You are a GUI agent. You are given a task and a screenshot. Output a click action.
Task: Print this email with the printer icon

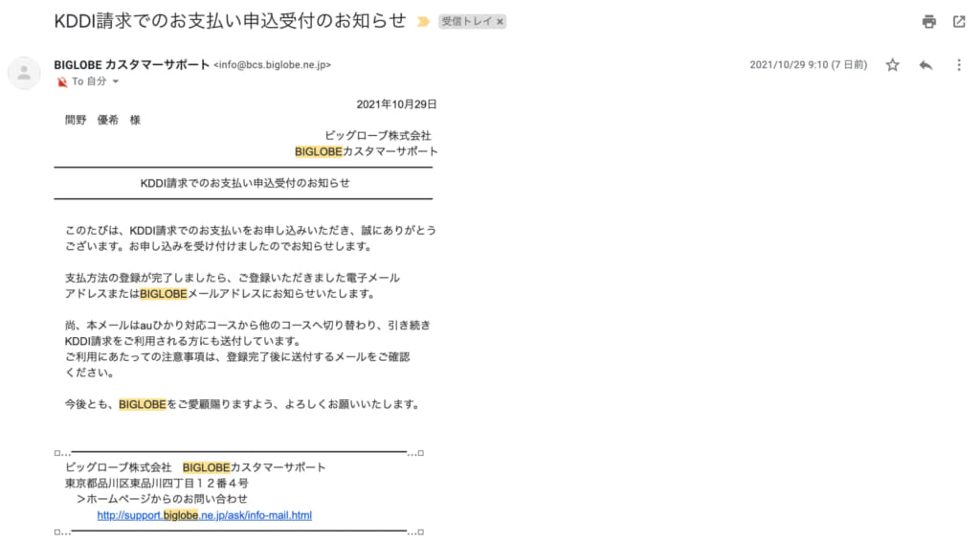tap(928, 21)
